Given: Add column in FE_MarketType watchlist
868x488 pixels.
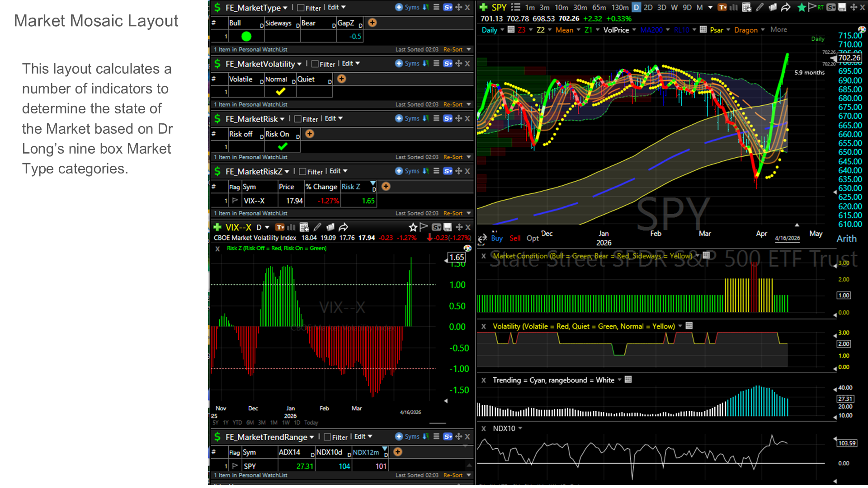Looking at the screenshot, I should pyautogui.click(x=372, y=23).
